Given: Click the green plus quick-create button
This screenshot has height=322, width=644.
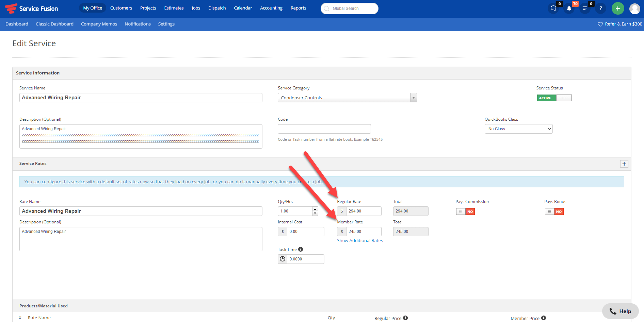Looking at the screenshot, I should pyautogui.click(x=618, y=8).
